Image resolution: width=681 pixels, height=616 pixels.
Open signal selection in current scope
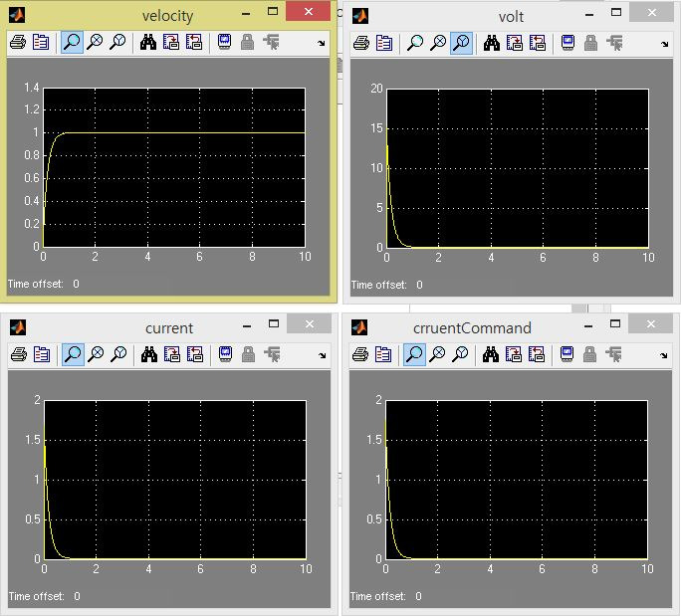click(x=272, y=354)
